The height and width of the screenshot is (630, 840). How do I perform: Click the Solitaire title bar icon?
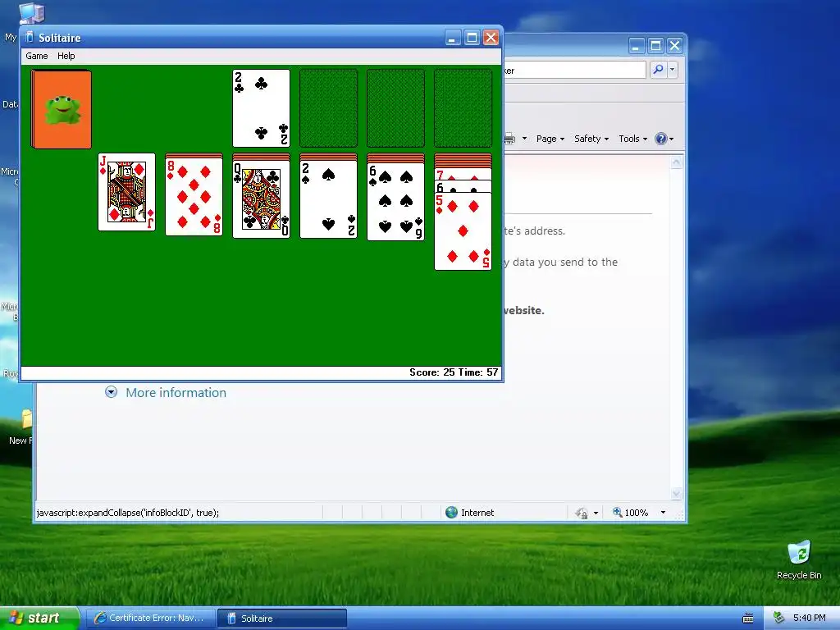[x=29, y=38]
